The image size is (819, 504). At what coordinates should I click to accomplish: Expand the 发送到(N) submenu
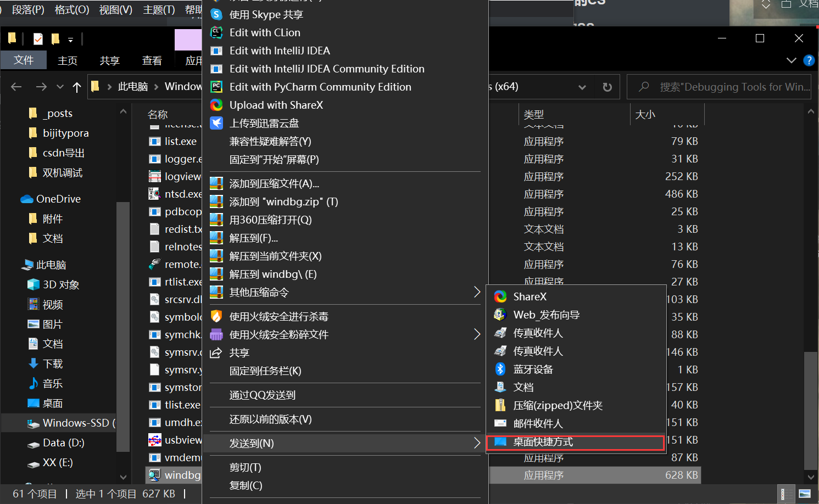(x=477, y=443)
